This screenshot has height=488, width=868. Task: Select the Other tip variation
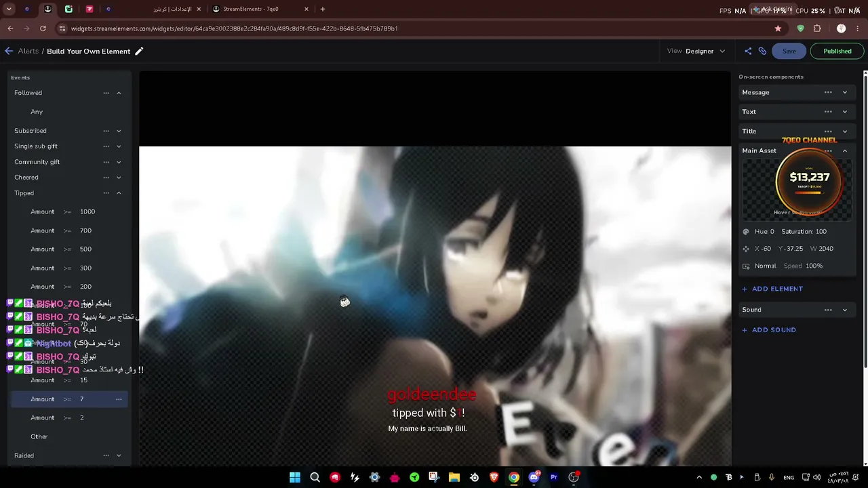39,436
